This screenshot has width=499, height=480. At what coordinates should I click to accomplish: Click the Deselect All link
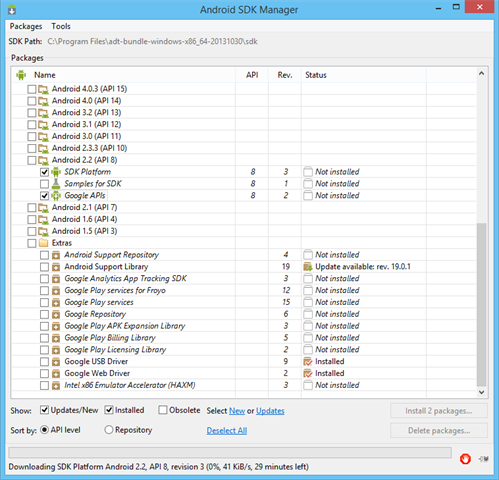pyautogui.click(x=227, y=430)
